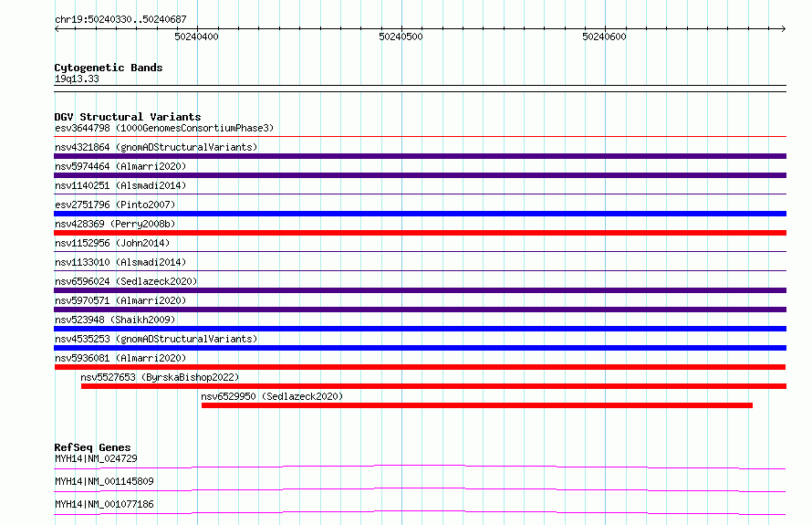Click purple bar under nsv4321864
The image size is (812, 525).
pos(420,156)
